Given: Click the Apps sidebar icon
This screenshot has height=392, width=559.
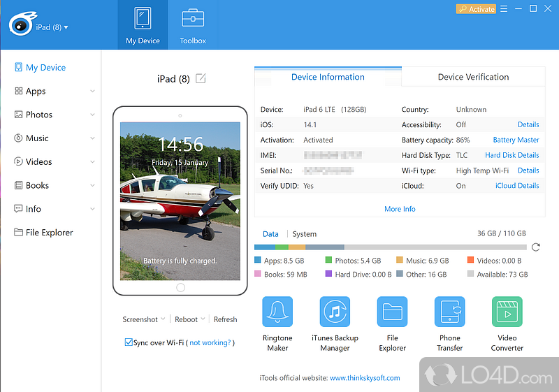Looking at the screenshot, I should 19,91.
